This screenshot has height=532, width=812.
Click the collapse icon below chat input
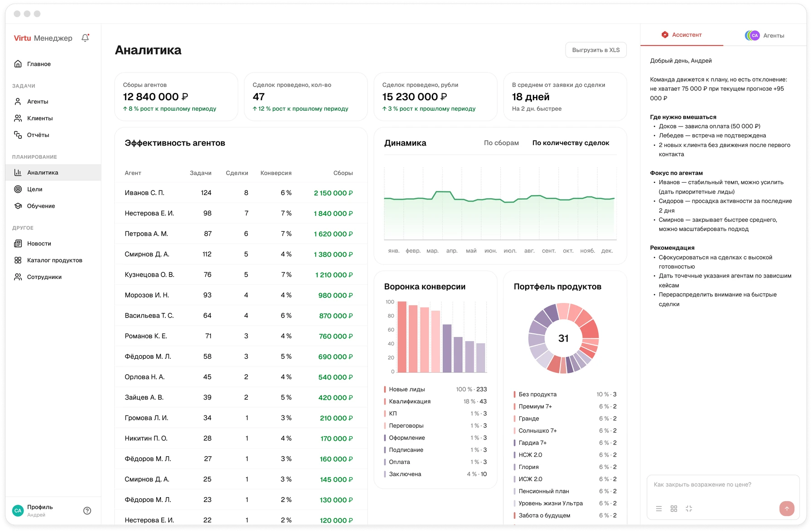[689, 509]
